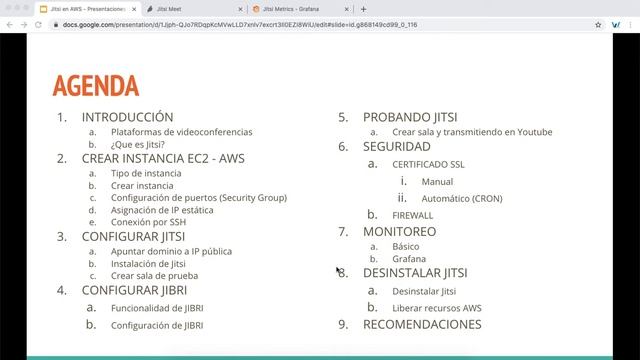
Task: Click 'CONFIGURAR JIBRI' heading
Action: (x=134, y=290)
